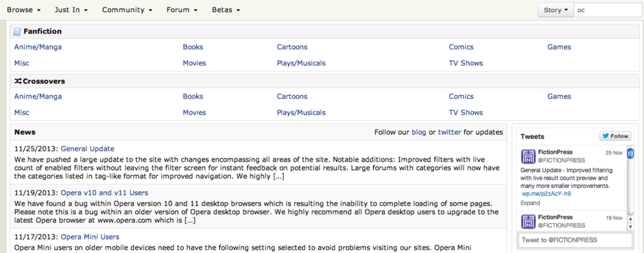Open the General Update news link

pyautogui.click(x=88, y=149)
